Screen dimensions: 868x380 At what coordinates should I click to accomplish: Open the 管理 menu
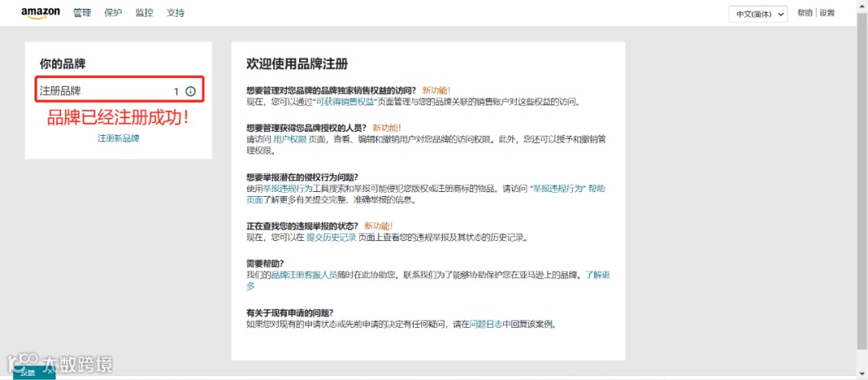pos(82,13)
